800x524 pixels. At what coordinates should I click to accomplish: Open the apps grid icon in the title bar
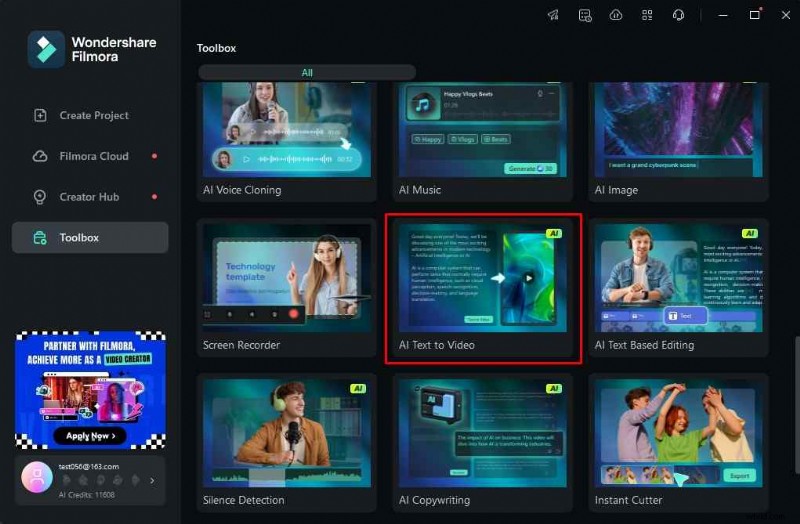coord(647,15)
